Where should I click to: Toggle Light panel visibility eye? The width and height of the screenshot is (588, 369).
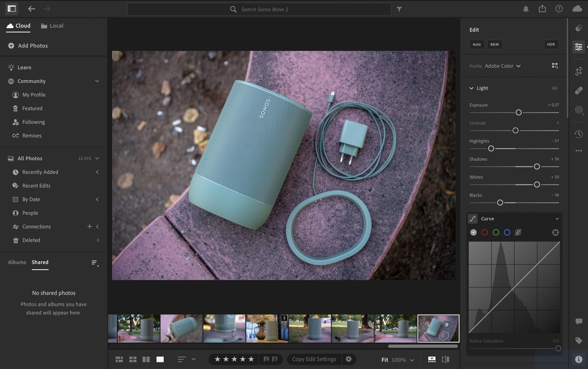[x=555, y=88]
